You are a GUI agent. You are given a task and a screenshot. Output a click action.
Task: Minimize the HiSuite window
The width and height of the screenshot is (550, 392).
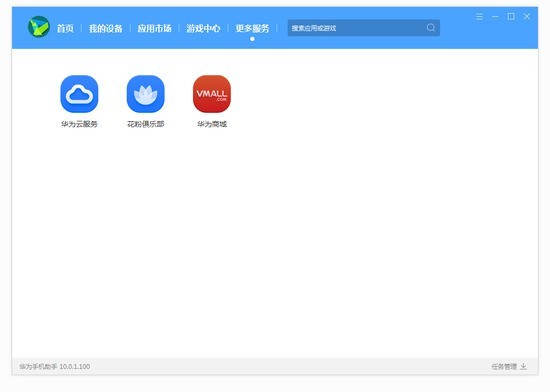pyautogui.click(x=495, y=16)
